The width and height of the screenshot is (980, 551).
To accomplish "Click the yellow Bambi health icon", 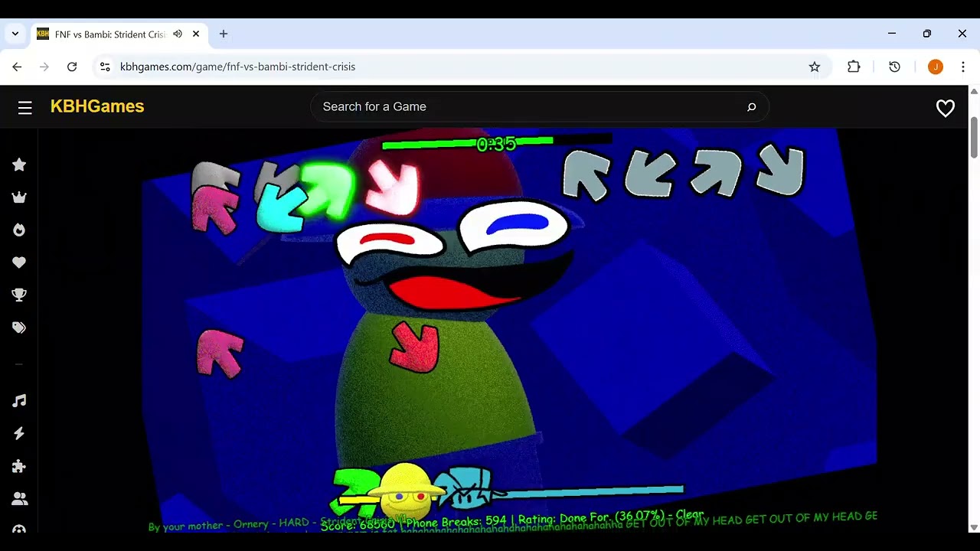I will [x=407, y=491].
